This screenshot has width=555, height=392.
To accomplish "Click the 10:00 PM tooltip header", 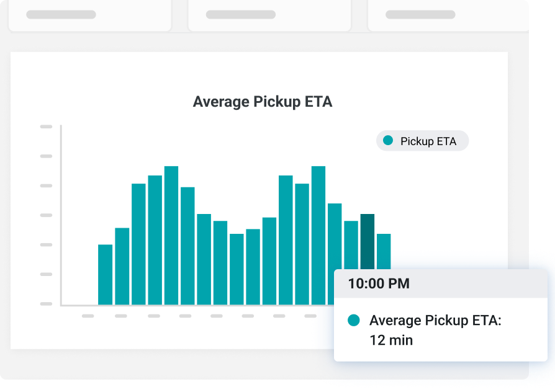I will (x=380, y=283).
